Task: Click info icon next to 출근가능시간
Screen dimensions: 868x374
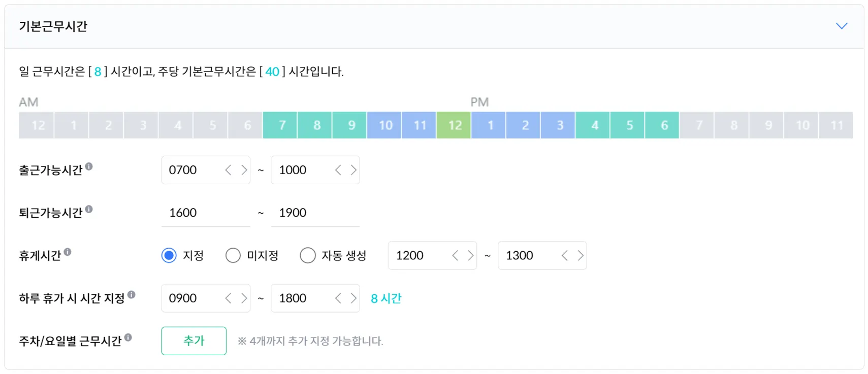Action: tap(89, 166)
